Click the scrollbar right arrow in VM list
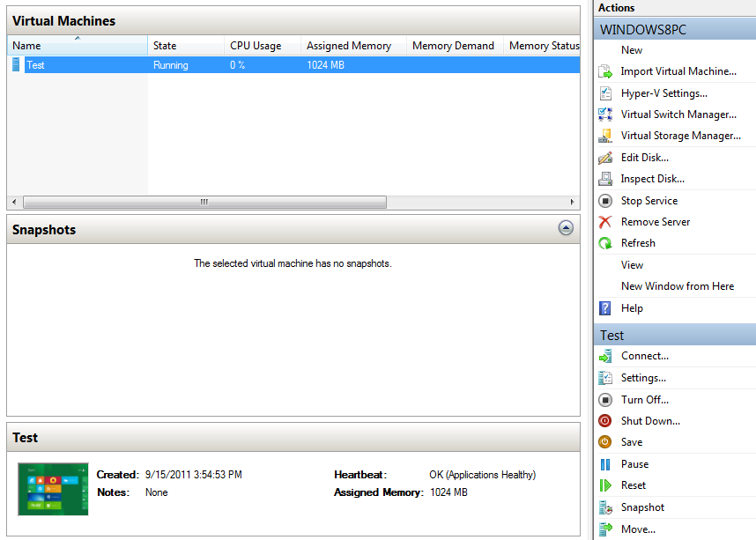756x540 pixels. point(573,202)
